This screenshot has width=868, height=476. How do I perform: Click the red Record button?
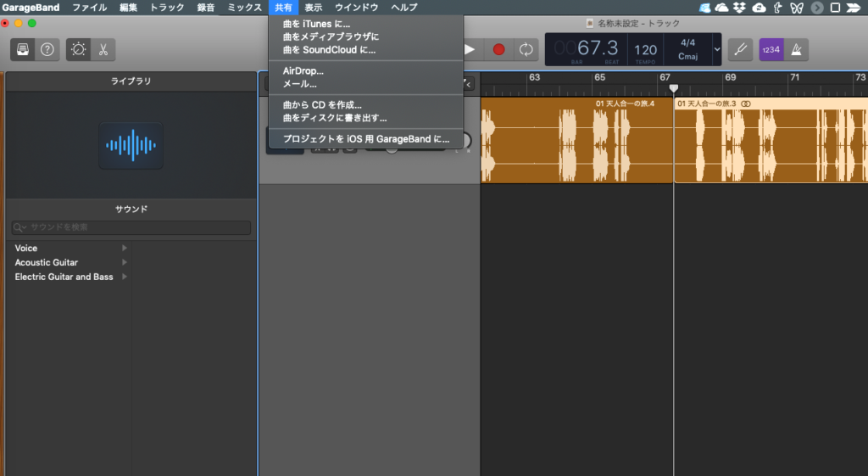click(x=498, y=50)
